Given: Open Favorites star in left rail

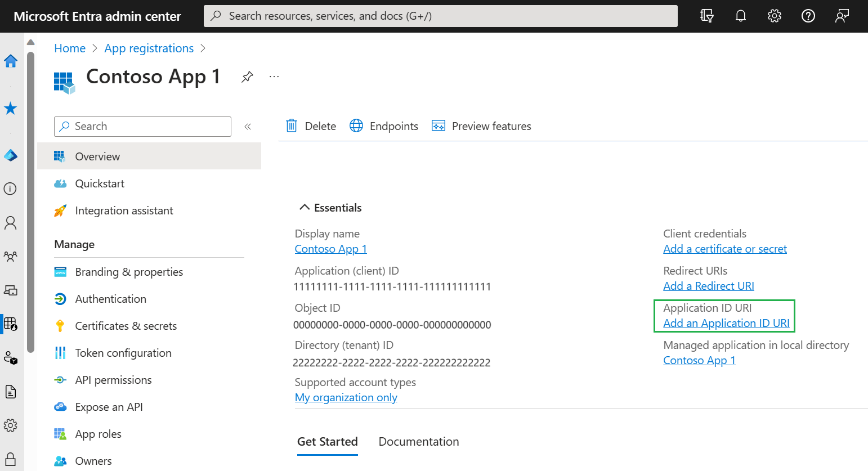Looking at the screenshot, I should (11, 108).
